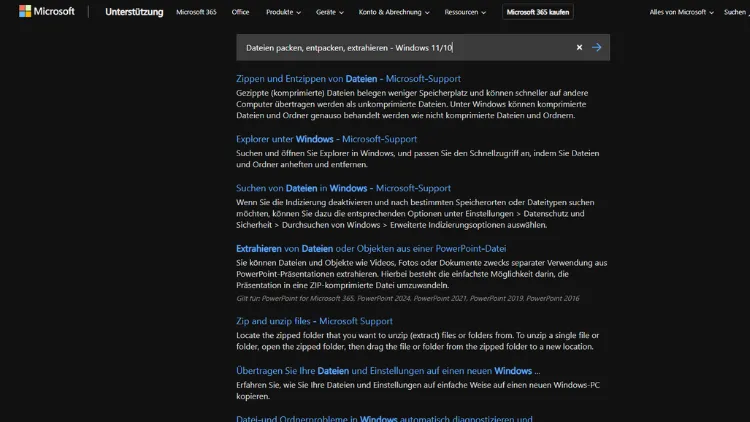Click the snippet starting 'Suchen und öffnen Sie Explorer'
750x422 pixels.
[417, 158]
